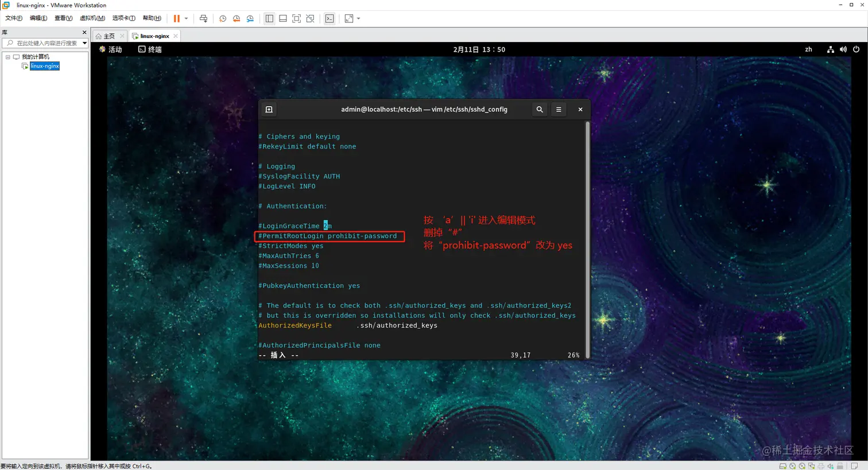Click the GNOME network status icon
Viewport: 868px width, 470px height.
830,49
